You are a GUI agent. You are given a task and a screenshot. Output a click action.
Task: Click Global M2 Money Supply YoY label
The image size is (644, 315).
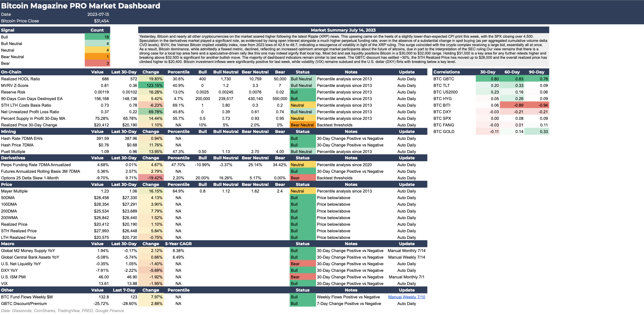coord(28,250)
